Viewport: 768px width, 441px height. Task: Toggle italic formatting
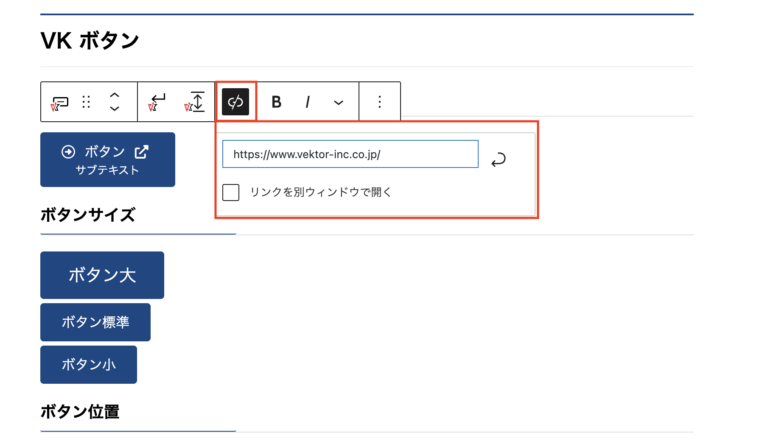point(308,102)
